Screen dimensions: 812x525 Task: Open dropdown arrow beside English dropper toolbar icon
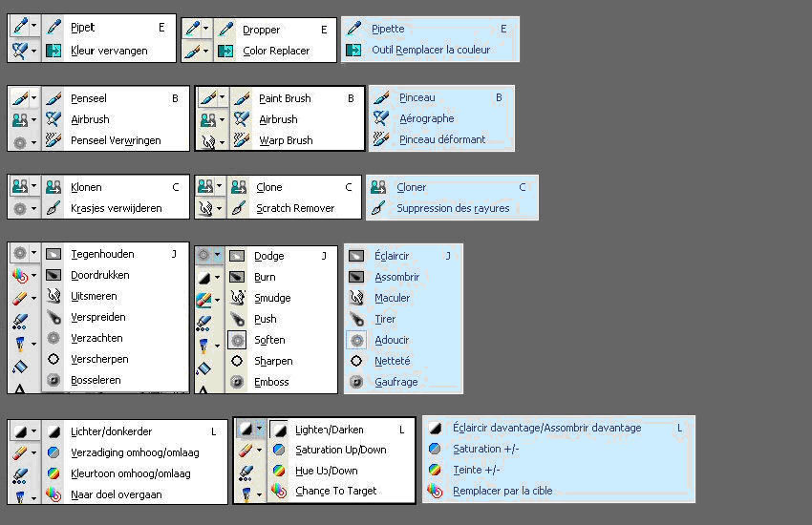205,28
